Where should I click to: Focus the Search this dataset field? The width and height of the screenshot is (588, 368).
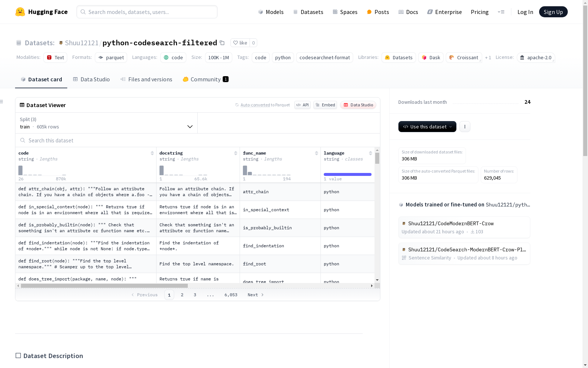click(x=198, y=140)
